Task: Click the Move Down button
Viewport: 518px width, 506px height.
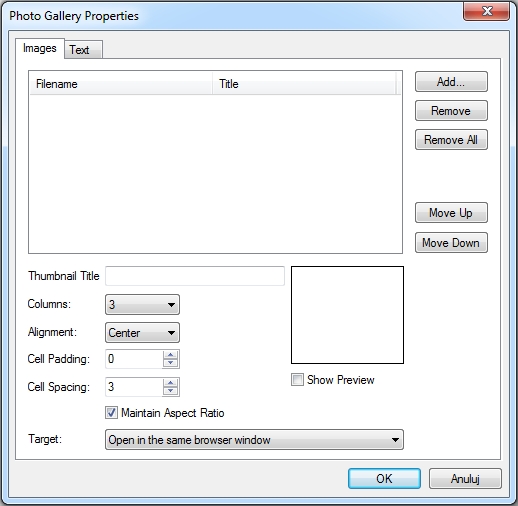Action: pyautogui.click(x=451, y=243)
